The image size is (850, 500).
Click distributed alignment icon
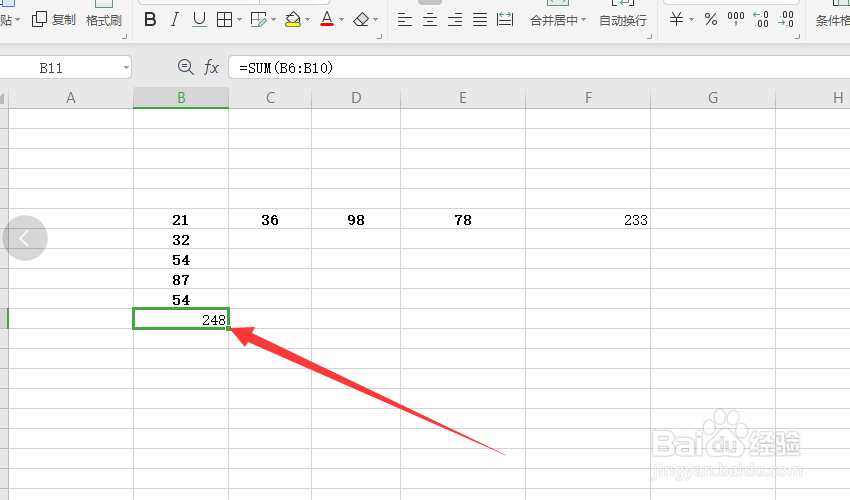(x=505, y=20)
